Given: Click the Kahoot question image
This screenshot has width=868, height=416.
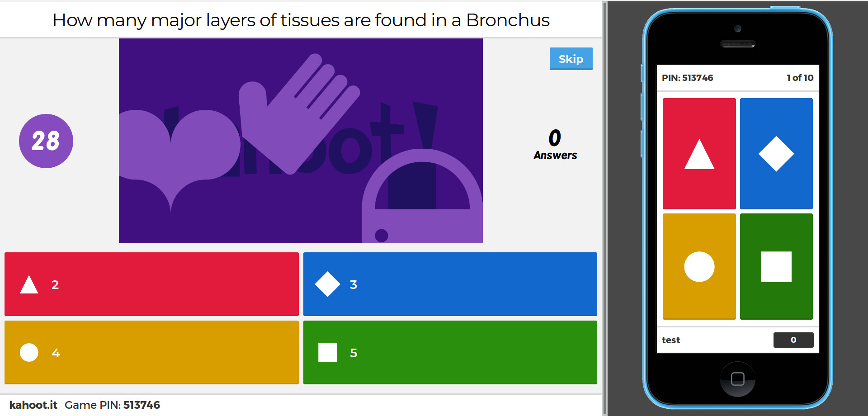Looking at the screenshot, I should tap(301, 141).
